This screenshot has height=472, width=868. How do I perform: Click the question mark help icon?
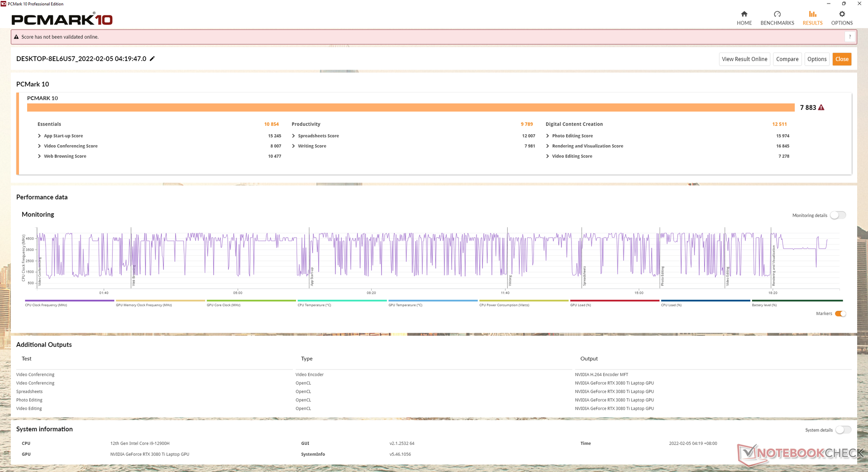850,37
